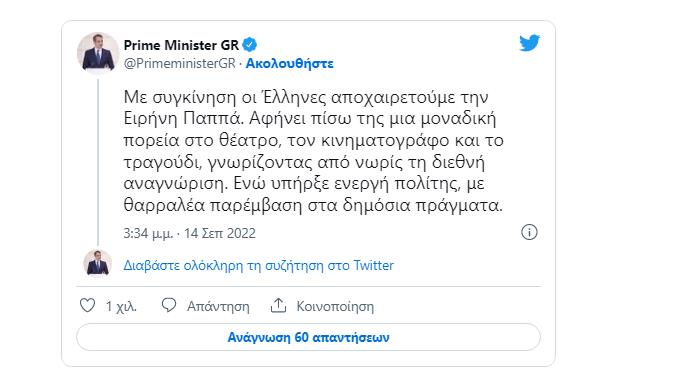Click the heart like icon
The height and width of the screenshot is (384, 674).
tap(88, 305)
